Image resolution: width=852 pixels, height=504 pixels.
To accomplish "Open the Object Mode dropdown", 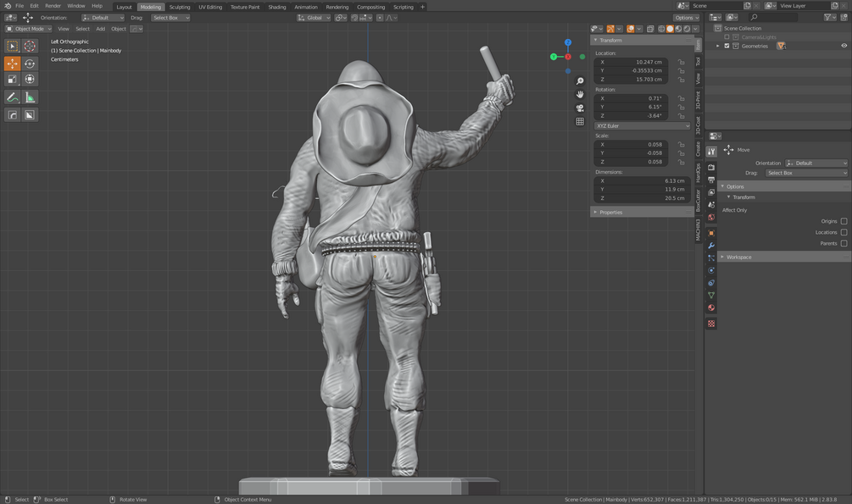I will click(x=28, y=29).
